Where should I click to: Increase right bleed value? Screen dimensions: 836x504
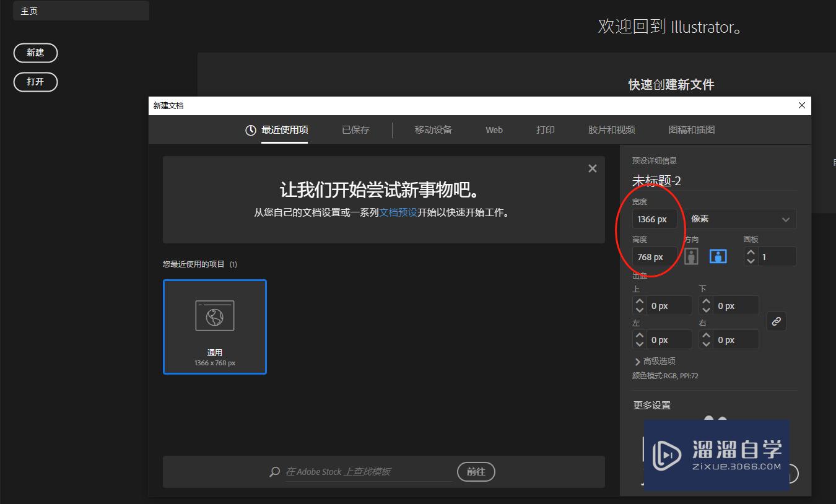coord(706,336)
